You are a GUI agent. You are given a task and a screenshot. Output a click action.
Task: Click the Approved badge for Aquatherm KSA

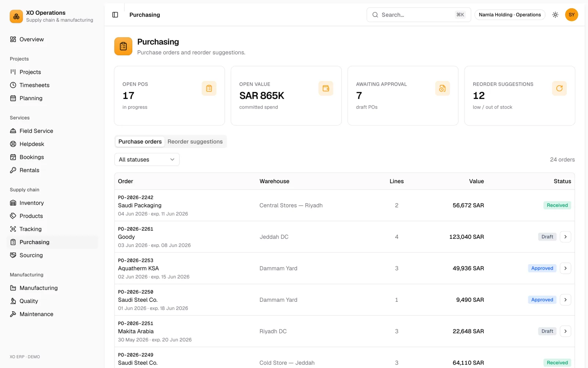[542, 268]
